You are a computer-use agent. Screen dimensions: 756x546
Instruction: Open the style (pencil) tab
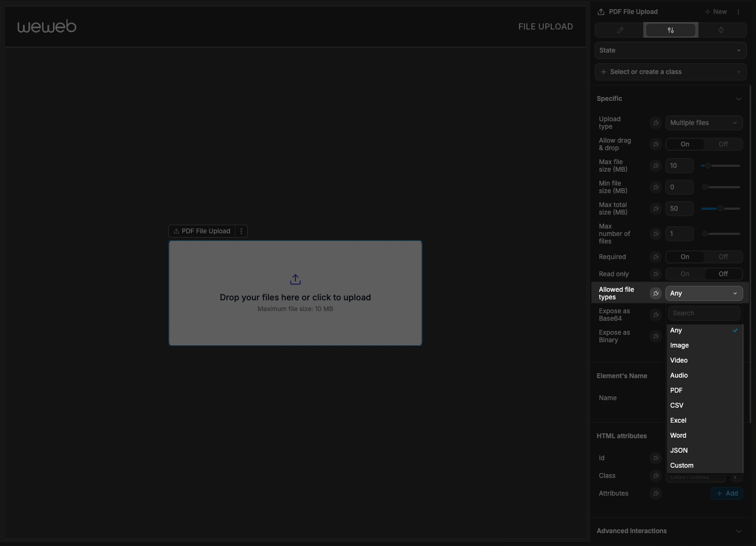click(x=620, y=30)
